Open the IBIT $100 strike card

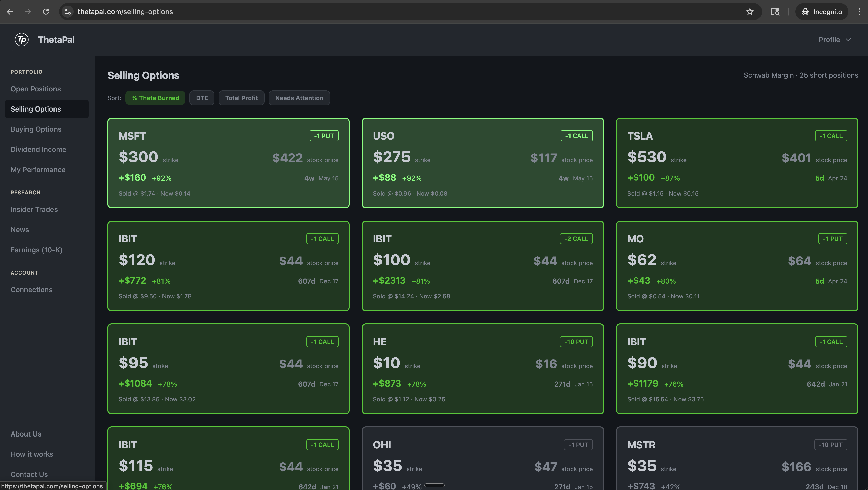(483, 266)
